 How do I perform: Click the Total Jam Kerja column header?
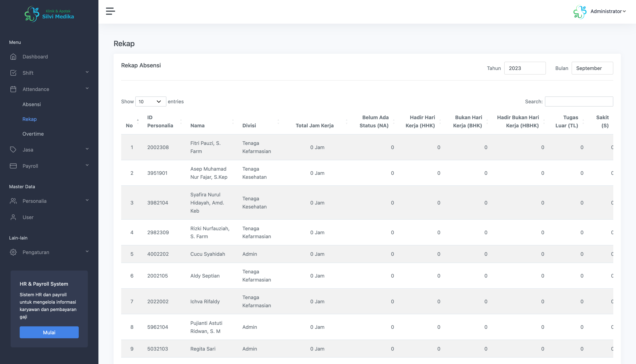click(x=314, y=125)
